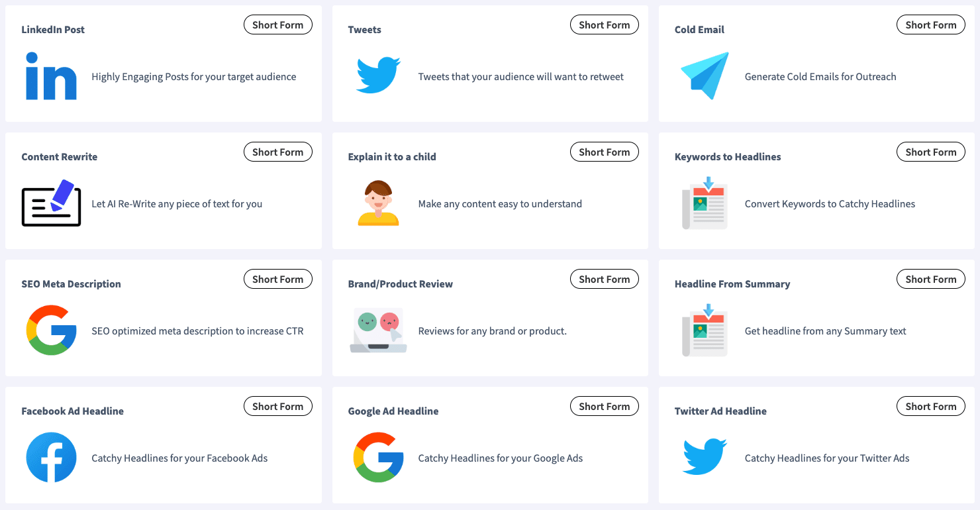The image size is (980, 510).
Task: Choose the Brand/Product Review title
Action: (x=400, y=284)
